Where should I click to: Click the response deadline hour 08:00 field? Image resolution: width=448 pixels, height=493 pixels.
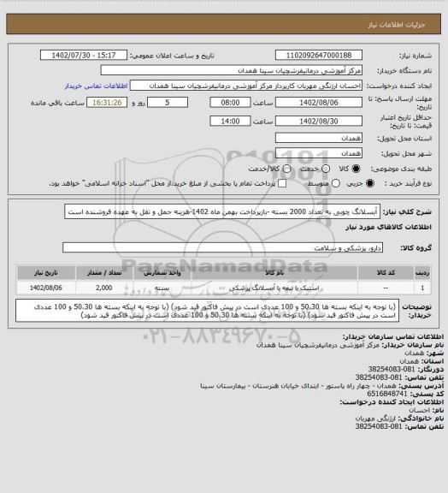230,102
